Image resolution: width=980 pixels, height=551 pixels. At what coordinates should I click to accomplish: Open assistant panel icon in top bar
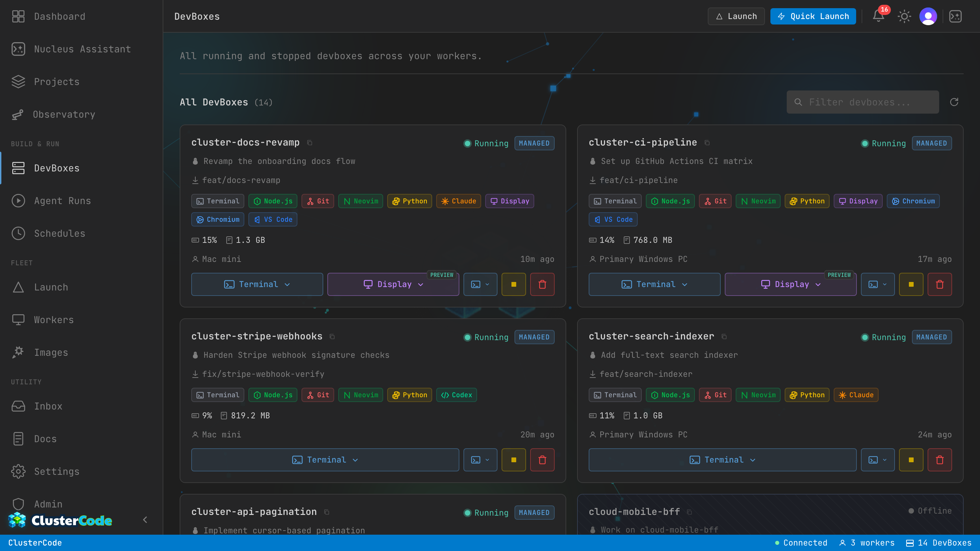pos(955,16)
